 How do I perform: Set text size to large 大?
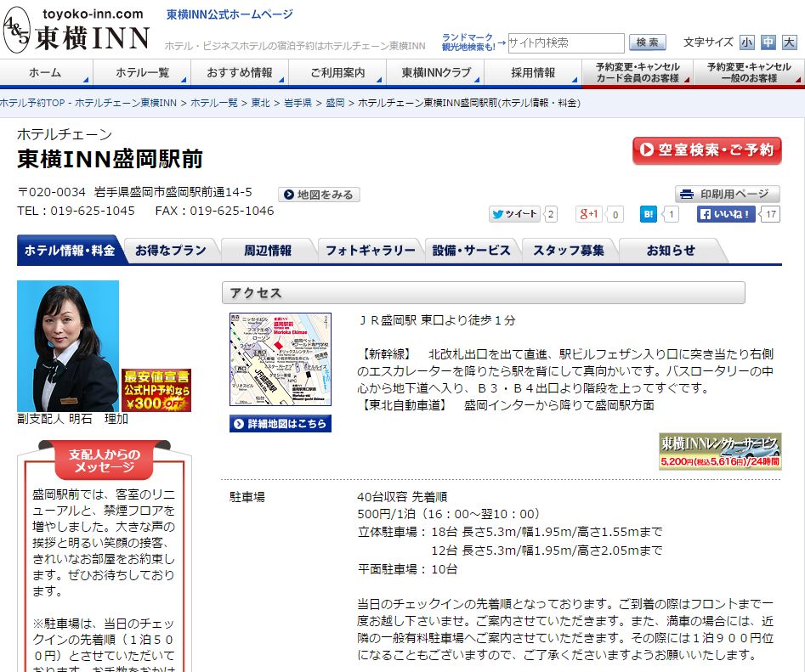790,42
